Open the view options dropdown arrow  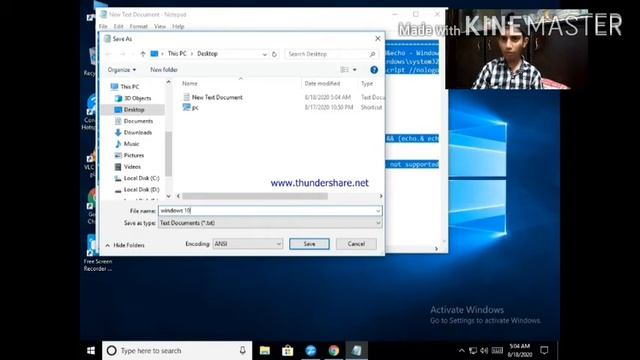(x=354, y=70)
